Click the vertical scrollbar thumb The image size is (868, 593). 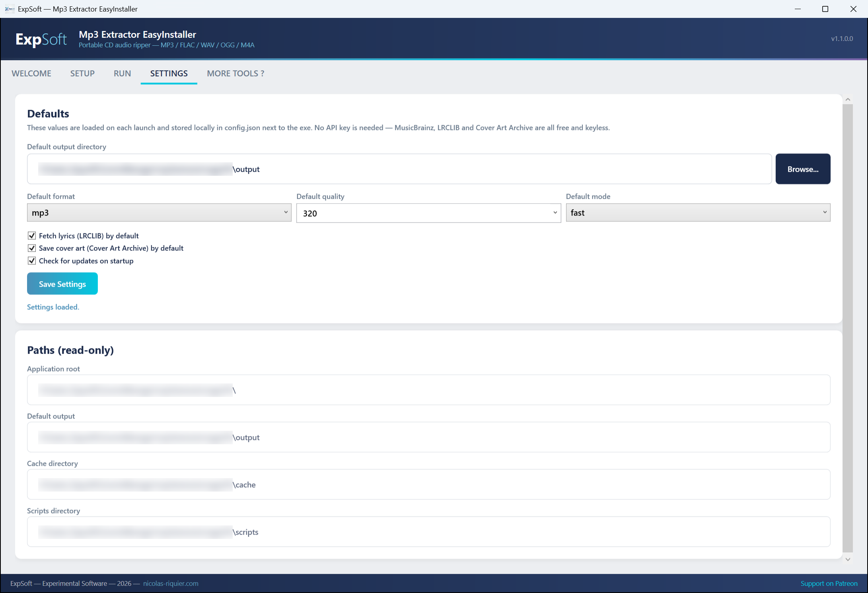click(x=848, y=329)
